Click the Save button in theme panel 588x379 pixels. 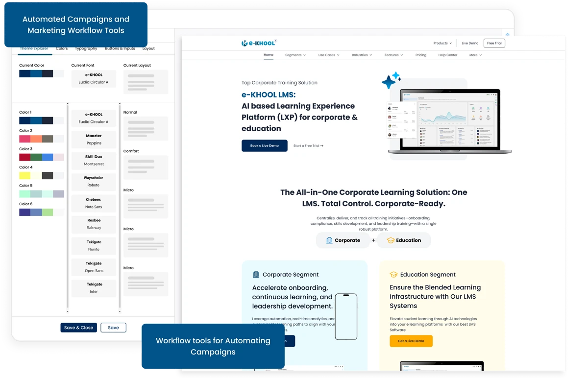tap(113, 328)
